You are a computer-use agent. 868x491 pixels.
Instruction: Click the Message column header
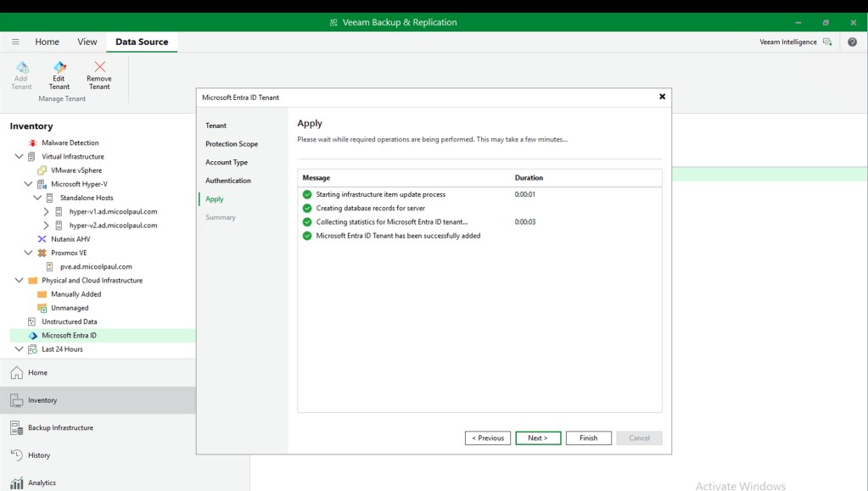point(316,178)
